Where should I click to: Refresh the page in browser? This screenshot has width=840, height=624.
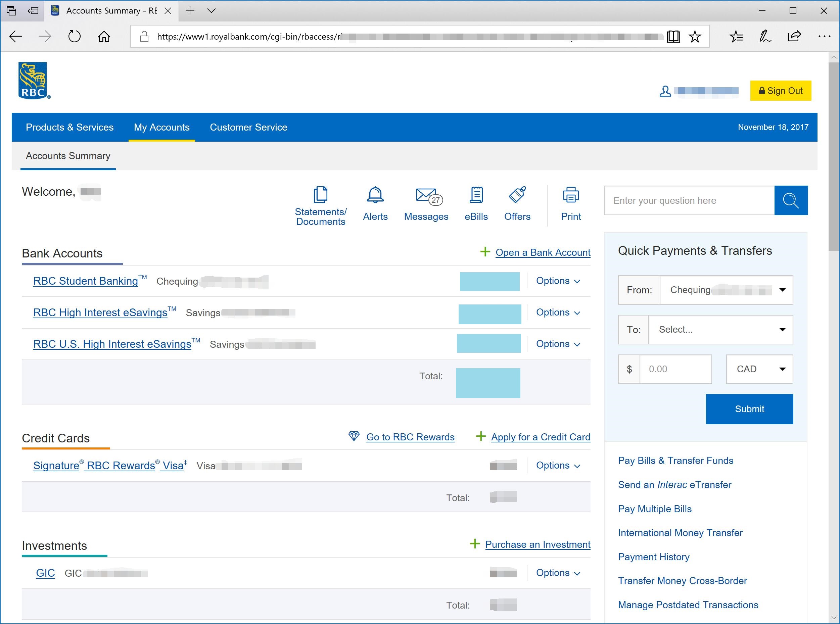coord(75,37)
